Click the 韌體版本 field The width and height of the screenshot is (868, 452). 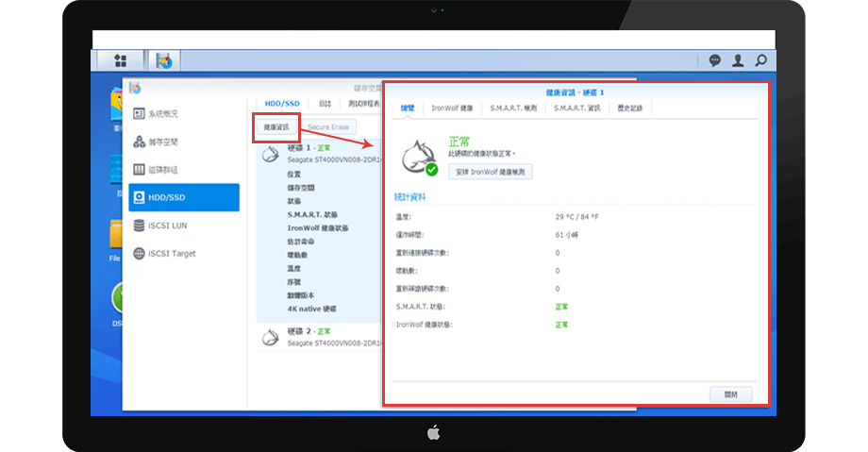point(301,295)
